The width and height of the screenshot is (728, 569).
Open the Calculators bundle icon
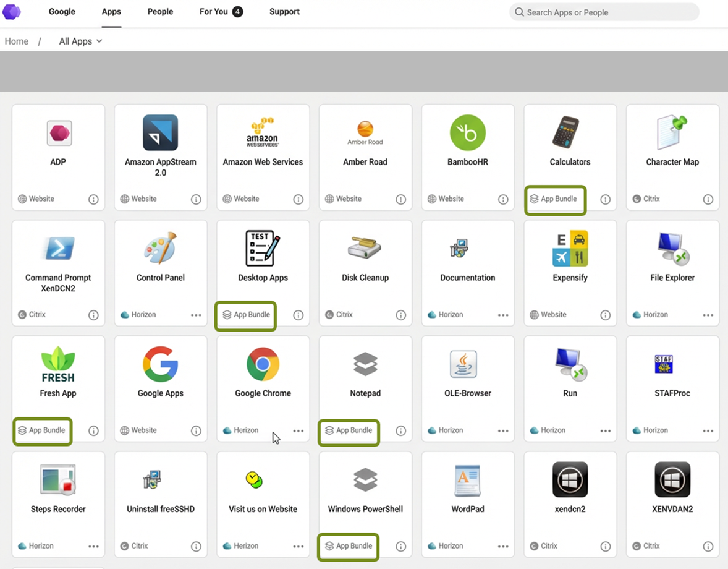point(566,132)
